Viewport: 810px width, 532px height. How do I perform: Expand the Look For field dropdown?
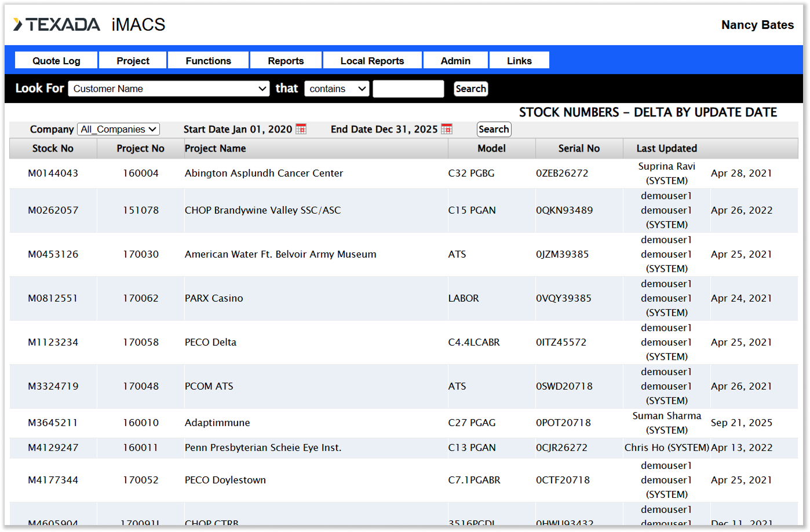pyautogui.click(x=169, y=89)
